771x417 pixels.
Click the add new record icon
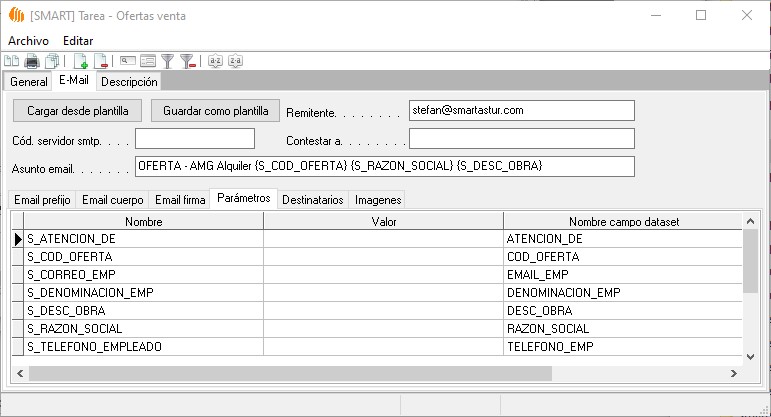81,62
